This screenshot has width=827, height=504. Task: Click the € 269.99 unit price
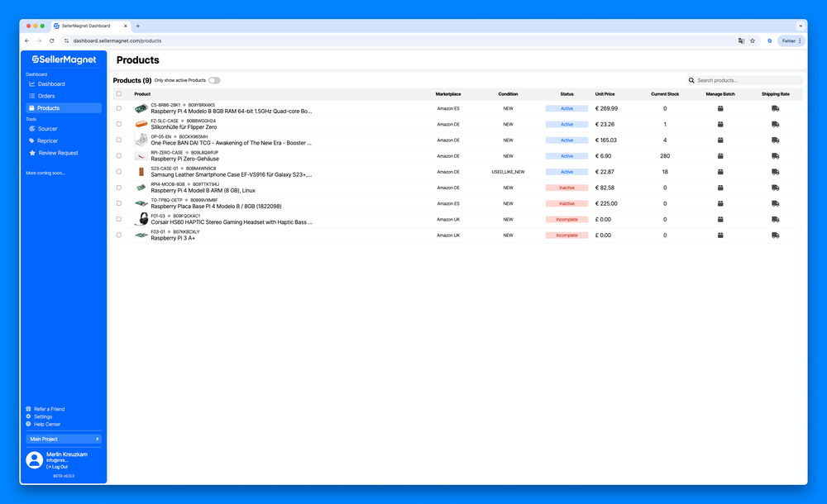point(606,108)
